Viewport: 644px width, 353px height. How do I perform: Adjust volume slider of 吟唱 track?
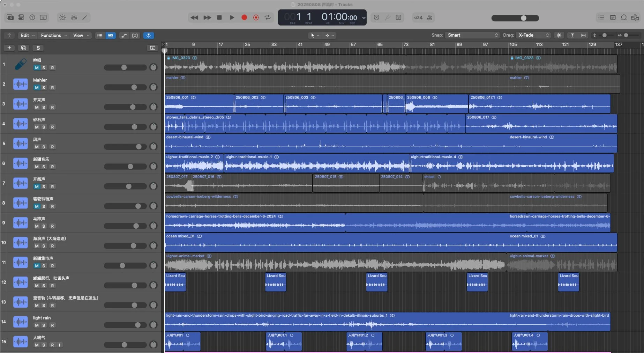[x=125, y=67]
